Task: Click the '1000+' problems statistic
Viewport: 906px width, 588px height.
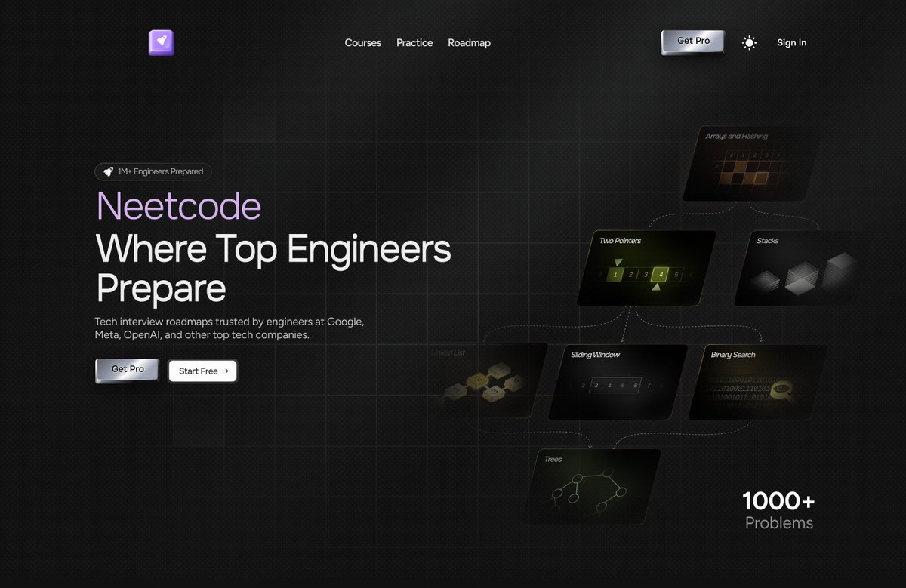Action: (x=778, y=501)
